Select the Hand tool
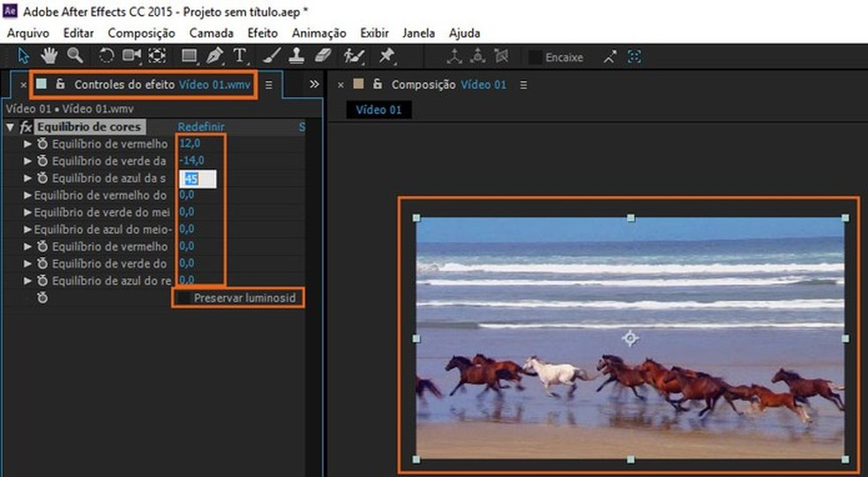Viewport: 868px width, 477px height. point(49,56)
